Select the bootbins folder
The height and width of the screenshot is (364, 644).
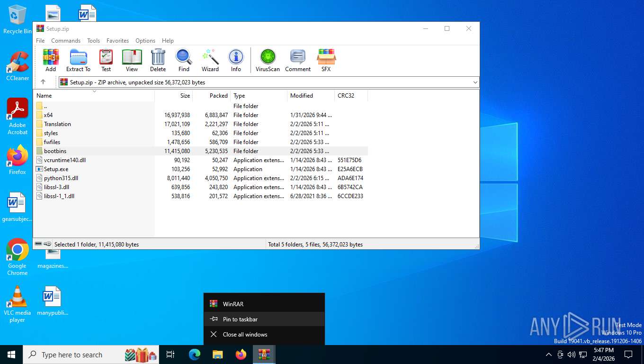[200, 151]
